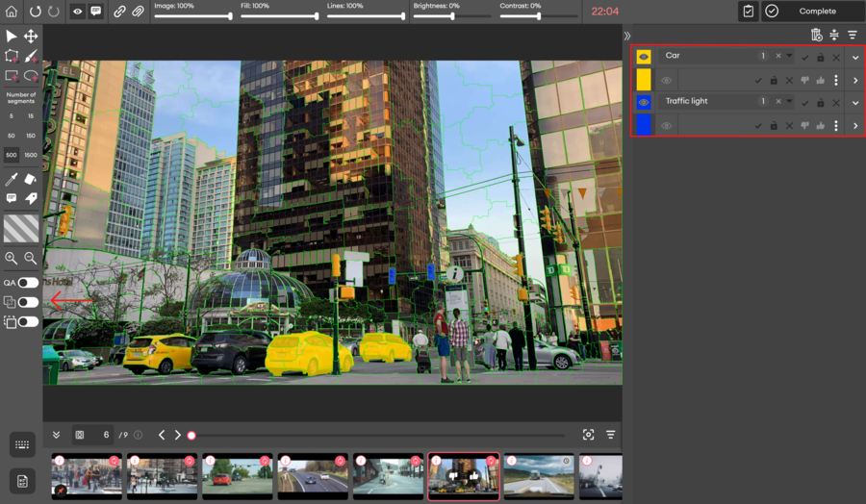Click the frame number field showing 6
The image size is (866, 504).
pos(92,435)
